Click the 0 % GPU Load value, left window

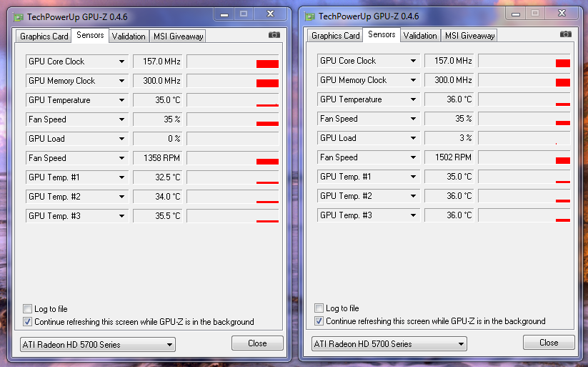tap(158, 139)
